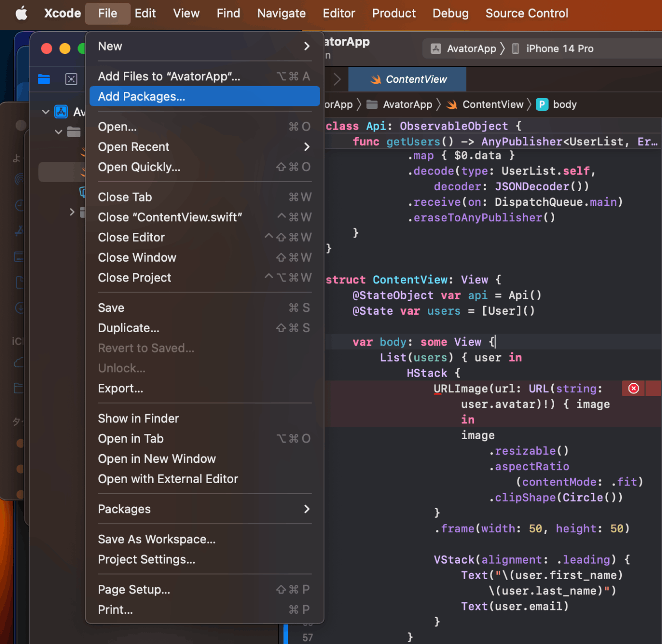Image resolution: width=662 pixels, height=644 pixels.
Task: Choose Export...
Action: (204, 388)
